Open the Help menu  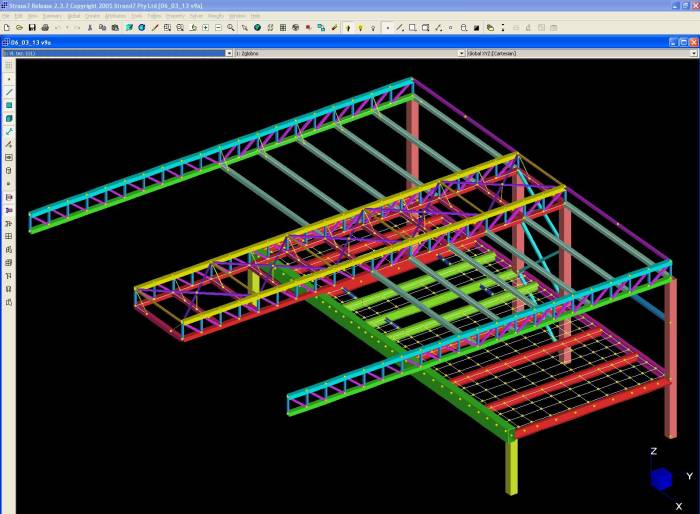pyautogui.click(x=256, y=16)
